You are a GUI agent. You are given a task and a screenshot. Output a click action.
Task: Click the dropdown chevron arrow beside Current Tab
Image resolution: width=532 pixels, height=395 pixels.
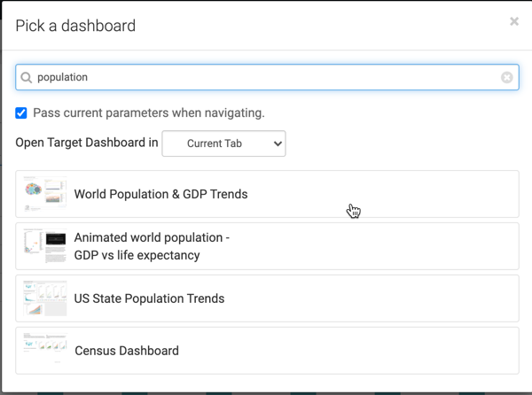point(278,143)
